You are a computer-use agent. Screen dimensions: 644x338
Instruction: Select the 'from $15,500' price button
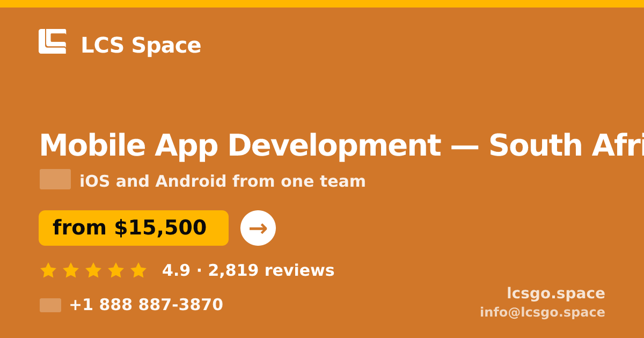(x=134, y=228)
